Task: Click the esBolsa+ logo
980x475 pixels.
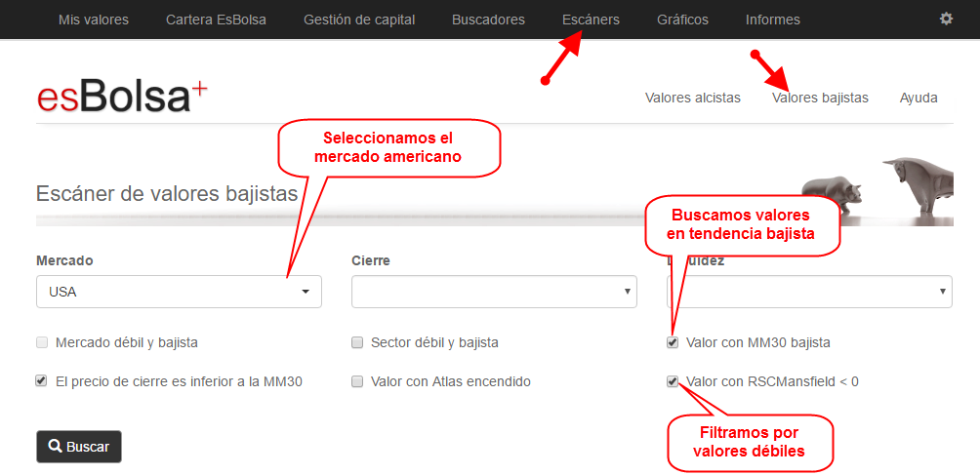Action: (122, 98)
